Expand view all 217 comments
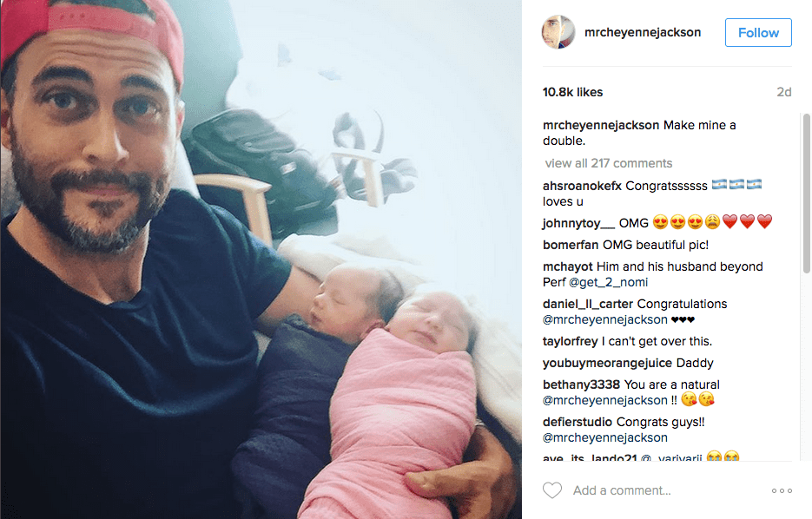 pos(609,163)
